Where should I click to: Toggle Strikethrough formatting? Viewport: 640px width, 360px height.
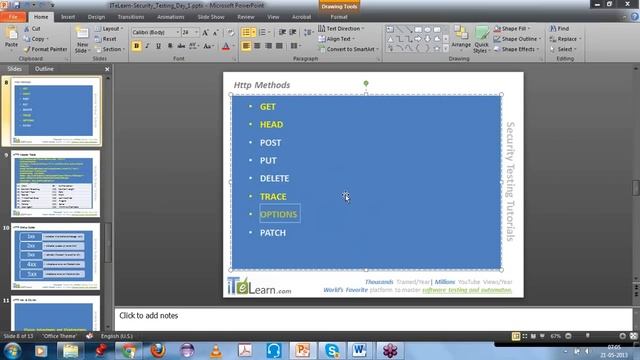181,46
